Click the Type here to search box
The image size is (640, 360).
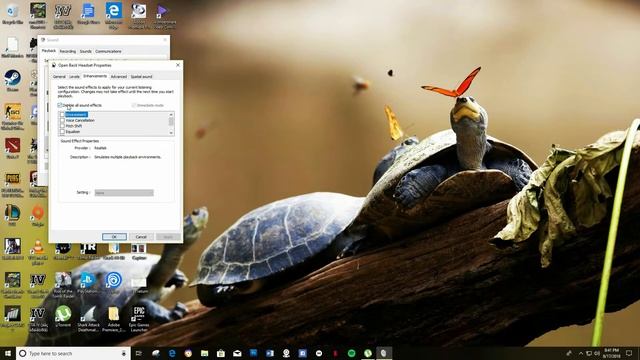click(x=73, y=353)
